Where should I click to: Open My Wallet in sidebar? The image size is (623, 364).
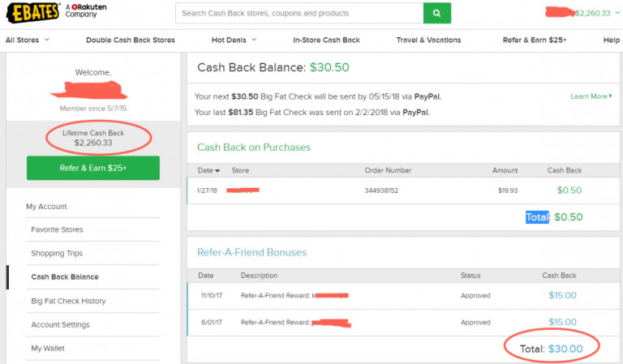[48, 349]
